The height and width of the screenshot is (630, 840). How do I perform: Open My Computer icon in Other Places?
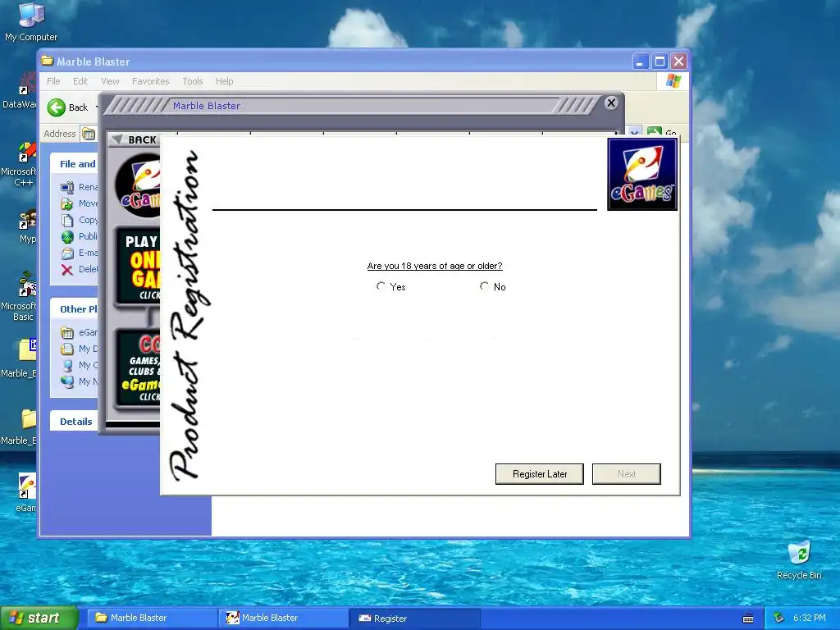click(x=67, y=365)
